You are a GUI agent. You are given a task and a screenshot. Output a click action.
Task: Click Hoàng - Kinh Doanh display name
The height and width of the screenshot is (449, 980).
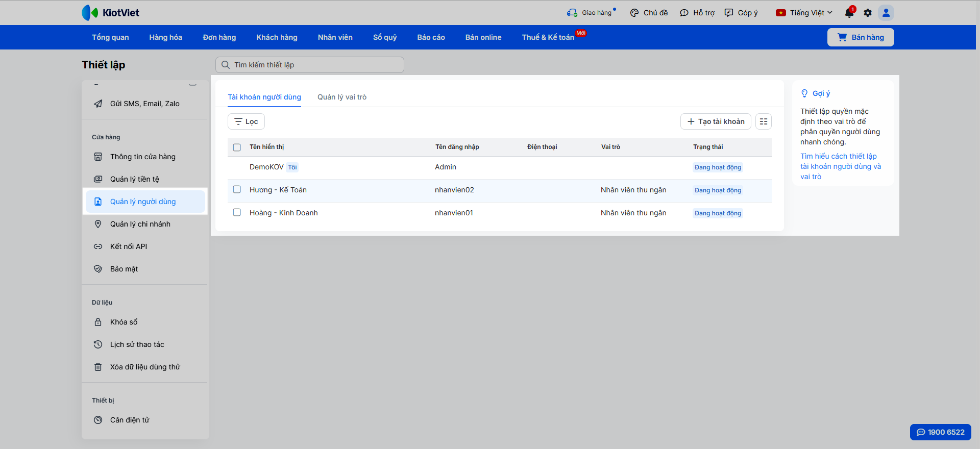point(284,213)
